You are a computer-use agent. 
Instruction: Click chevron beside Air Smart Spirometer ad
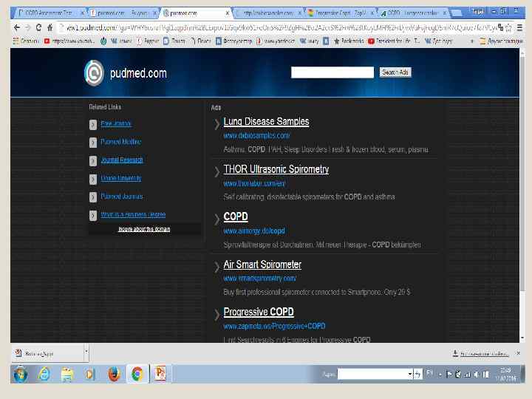[216, 267]
